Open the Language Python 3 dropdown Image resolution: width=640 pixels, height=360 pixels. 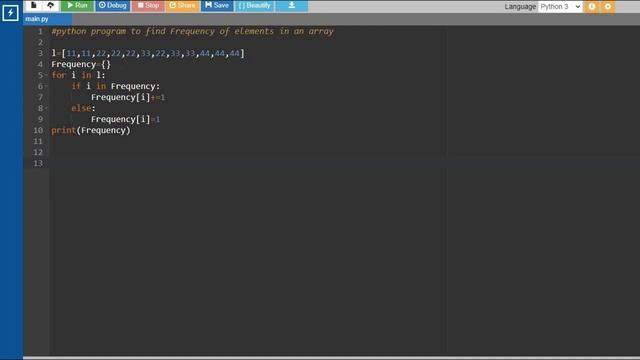[x=560, y=7]
